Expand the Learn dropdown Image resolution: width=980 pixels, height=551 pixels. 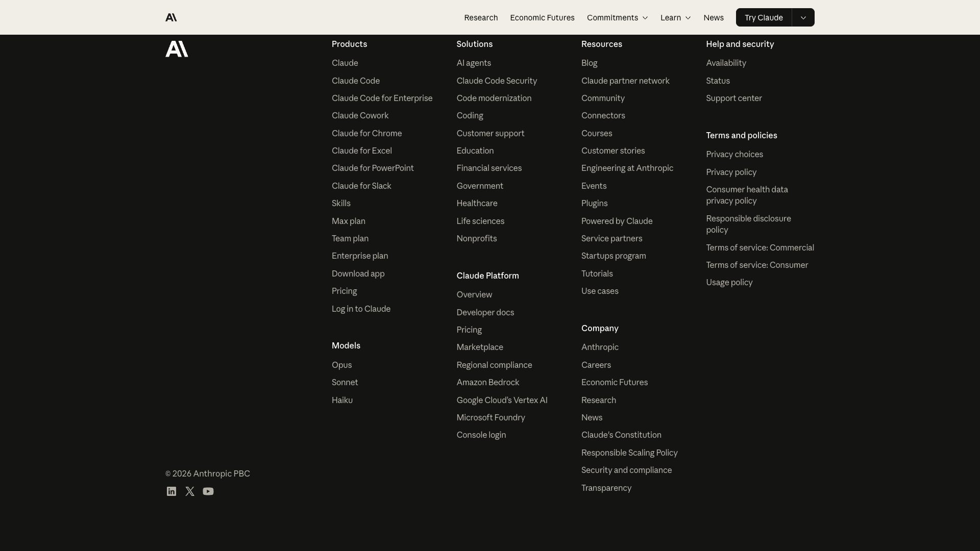675,17
